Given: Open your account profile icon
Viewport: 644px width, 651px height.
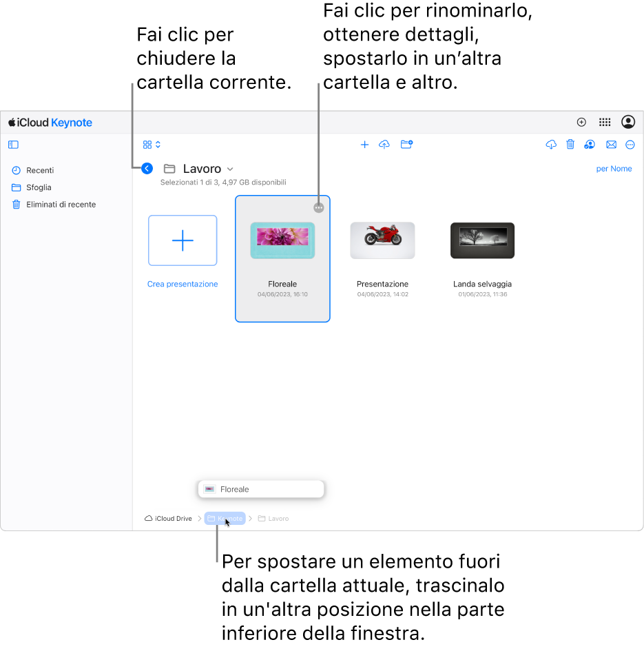Looking at the screenshot, I should 627,122.
